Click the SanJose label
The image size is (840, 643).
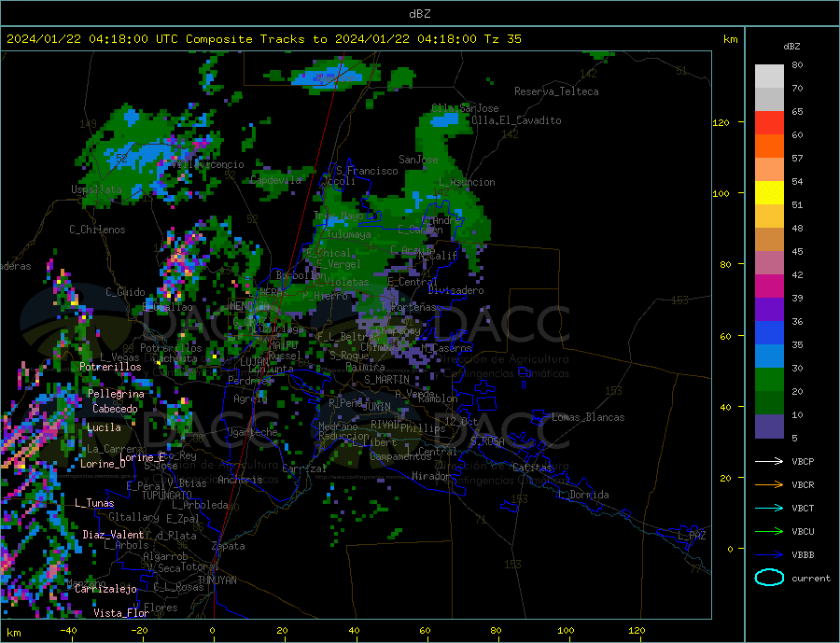coord(418,160)
